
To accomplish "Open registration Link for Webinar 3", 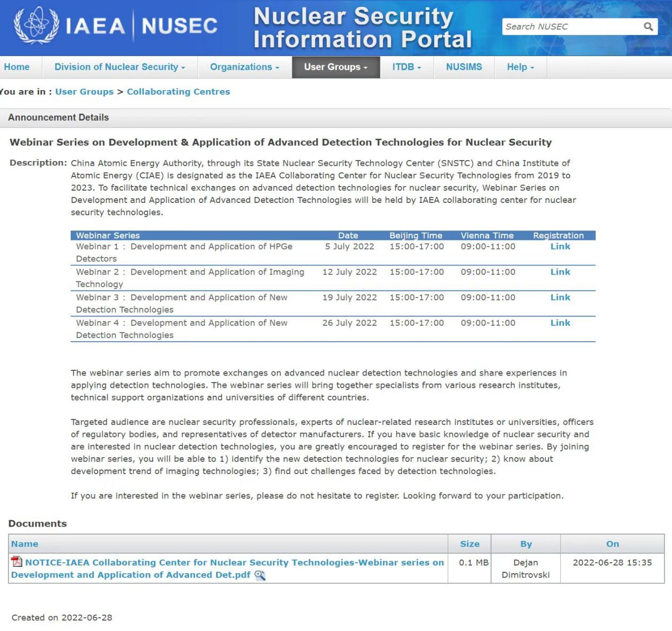I will click(x=560, y=297).
